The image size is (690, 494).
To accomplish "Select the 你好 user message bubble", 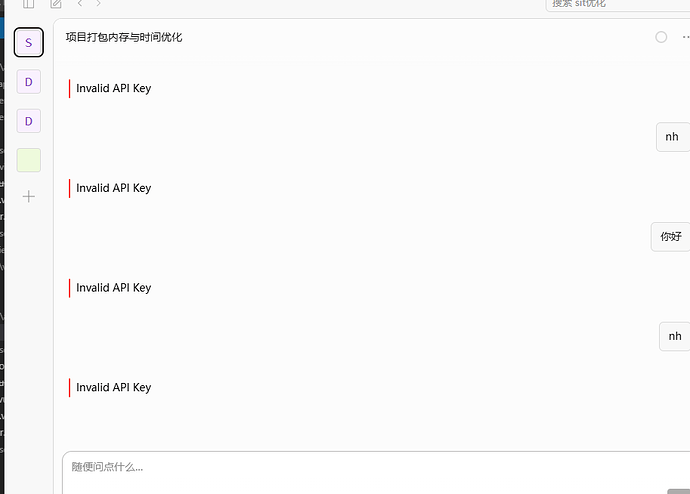I will pyautogui.click(x=671, y=237).
